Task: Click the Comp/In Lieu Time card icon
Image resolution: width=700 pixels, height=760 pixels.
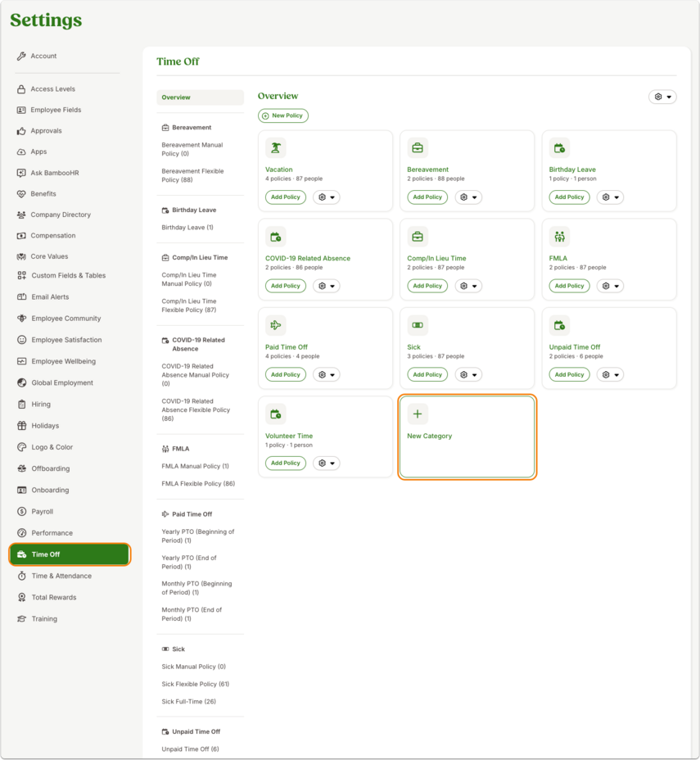Action: (x=418, y=237)
